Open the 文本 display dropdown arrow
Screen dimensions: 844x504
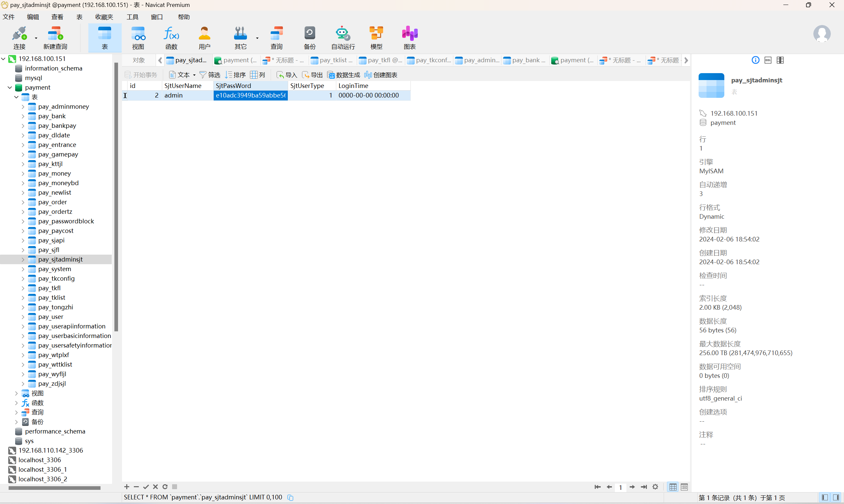click(x=194, y=75)
